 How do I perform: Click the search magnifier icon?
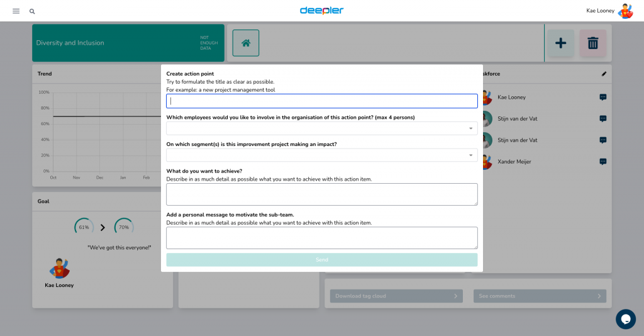point(32,11)
